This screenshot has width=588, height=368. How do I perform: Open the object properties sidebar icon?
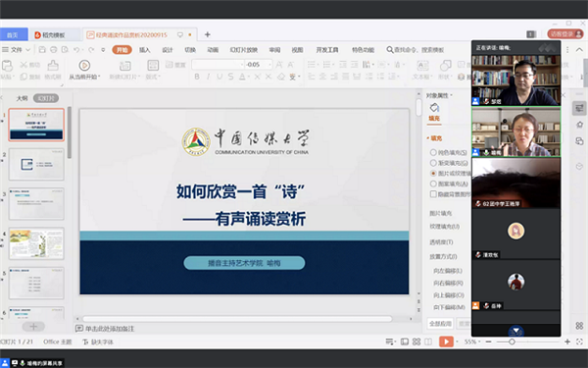tap(579, 108)
